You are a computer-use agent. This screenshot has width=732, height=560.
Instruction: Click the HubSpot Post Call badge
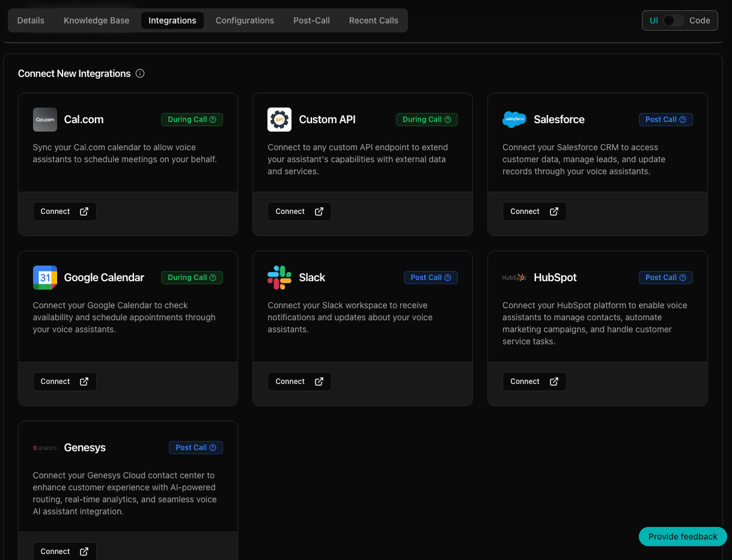(665, 278)
